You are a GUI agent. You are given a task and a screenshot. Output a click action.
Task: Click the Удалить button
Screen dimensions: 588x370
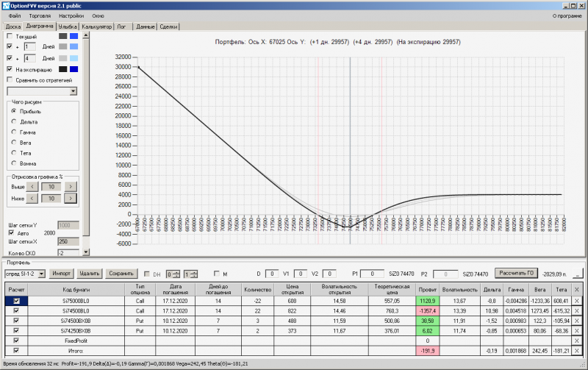89,274
